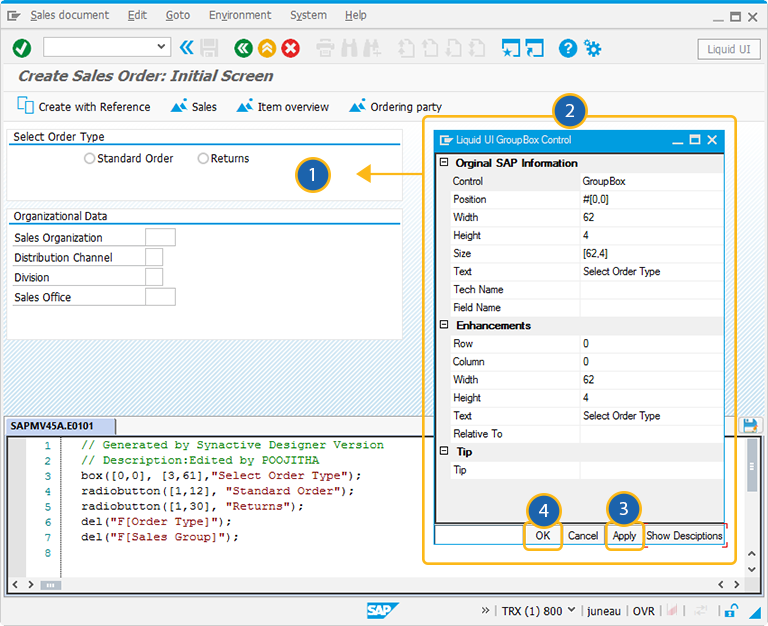Click the SAP logo in status bar

383,610
